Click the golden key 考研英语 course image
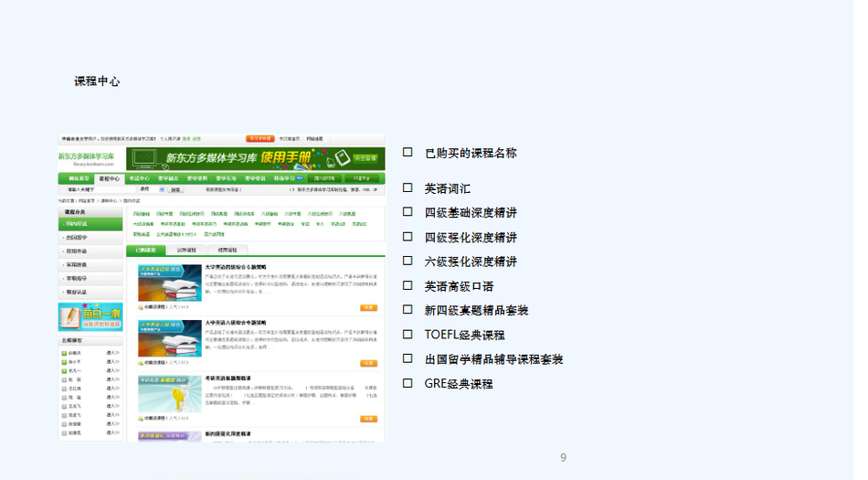Image resolution: width=868 pixels, height=480 pixels. 169,393
